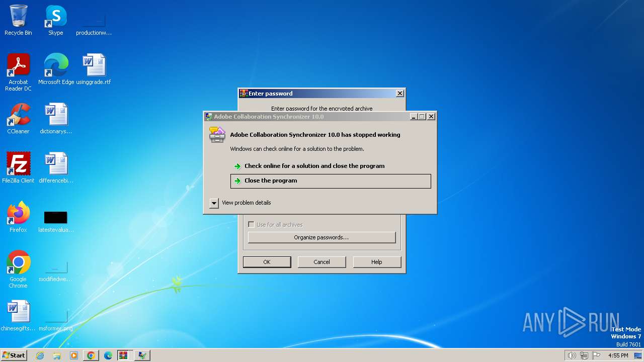Open FileZilla Client desktop shortcut
The height and width of the screenshot is (362, 644).
(x=18, y=167)
